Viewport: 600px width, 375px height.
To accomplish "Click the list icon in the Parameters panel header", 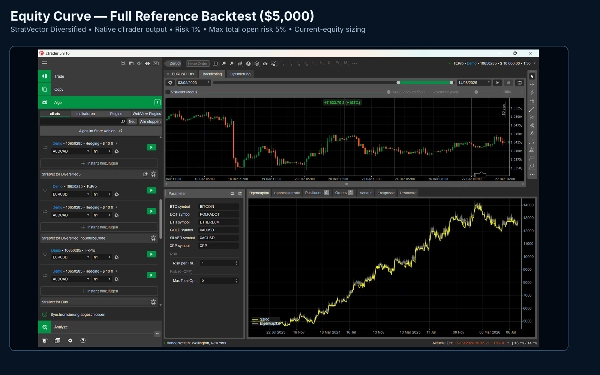I will pos(232,194).
